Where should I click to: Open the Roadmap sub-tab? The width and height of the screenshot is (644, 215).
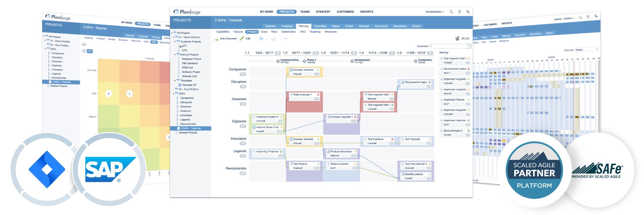[x=315, y=32]
